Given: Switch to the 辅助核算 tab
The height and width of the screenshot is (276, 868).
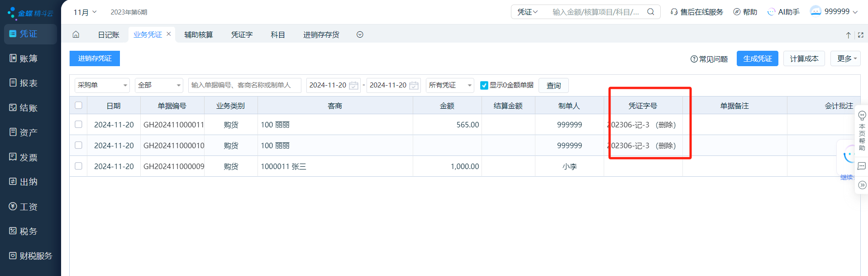Looking at the screenshot, I should (x=198, y=34).
